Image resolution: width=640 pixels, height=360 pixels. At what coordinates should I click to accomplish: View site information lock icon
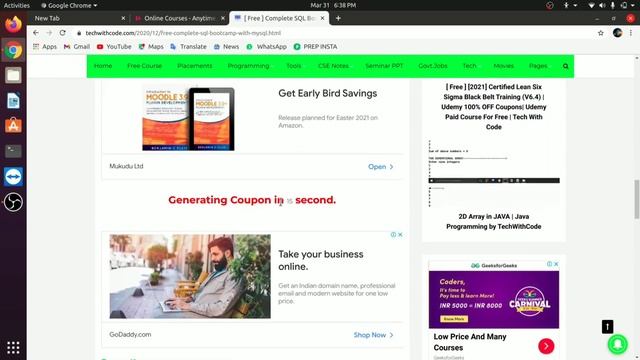pos(79,33)
